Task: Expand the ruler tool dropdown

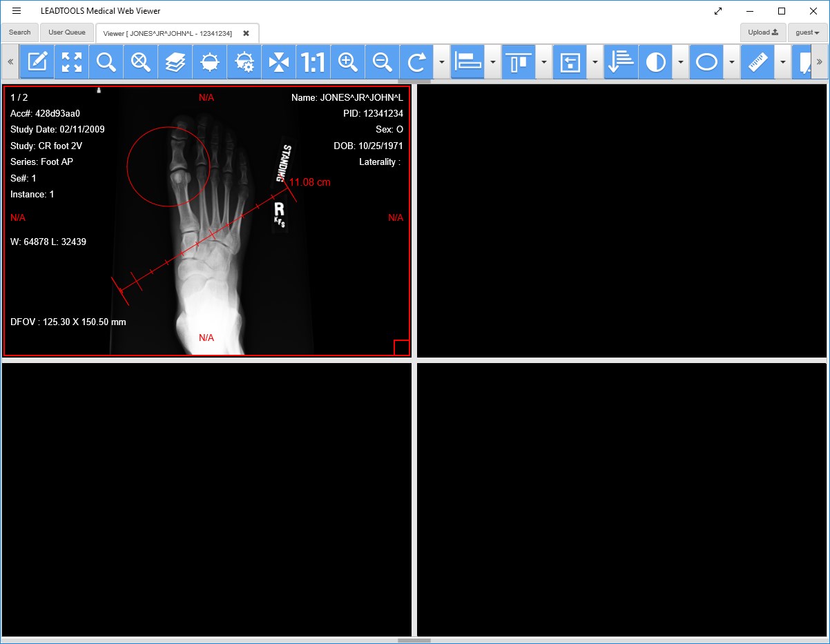Action: pos(782,61)
